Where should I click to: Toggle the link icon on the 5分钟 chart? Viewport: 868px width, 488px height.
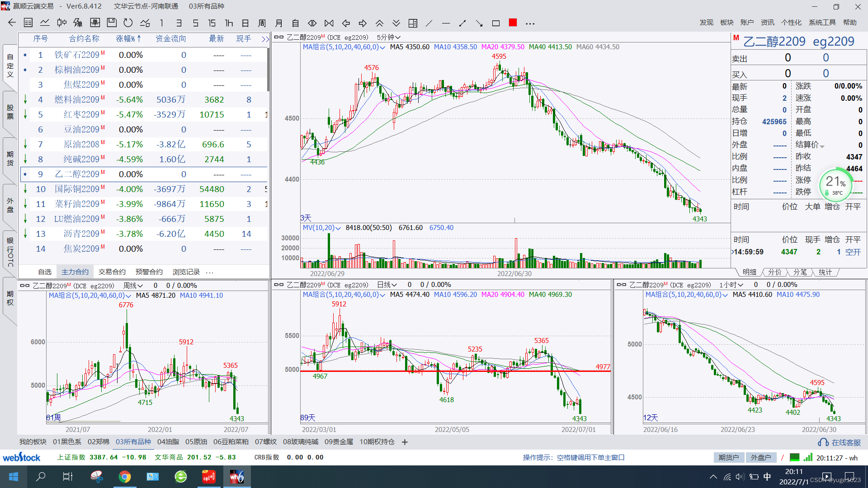tap(279, 37)
